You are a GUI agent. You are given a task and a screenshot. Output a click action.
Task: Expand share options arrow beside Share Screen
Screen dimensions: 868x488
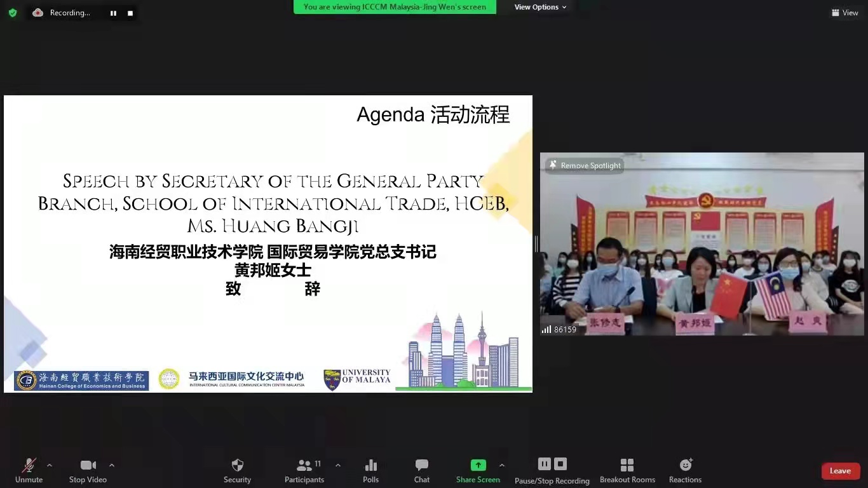coord(502,465)
